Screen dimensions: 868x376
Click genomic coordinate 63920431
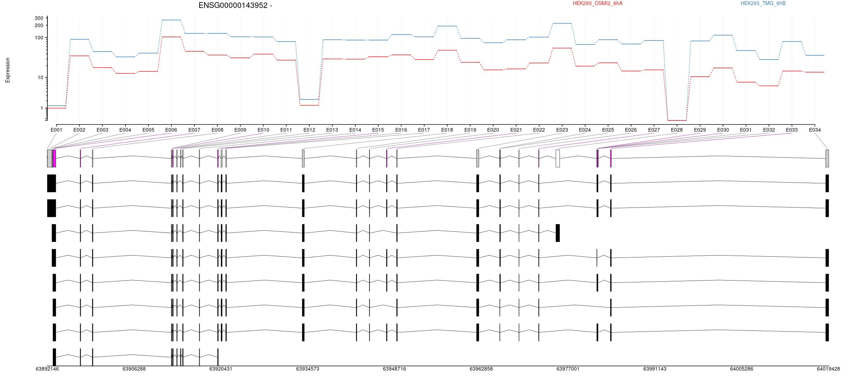pos(221,369)
